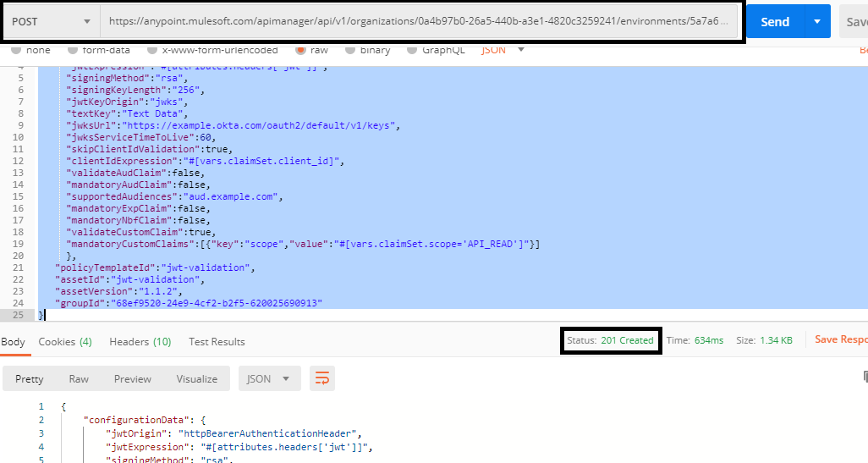Select x-www-form-urlencoded body type
The height and width of the screenshot is (463, 868).
click(x=213, y=50)
